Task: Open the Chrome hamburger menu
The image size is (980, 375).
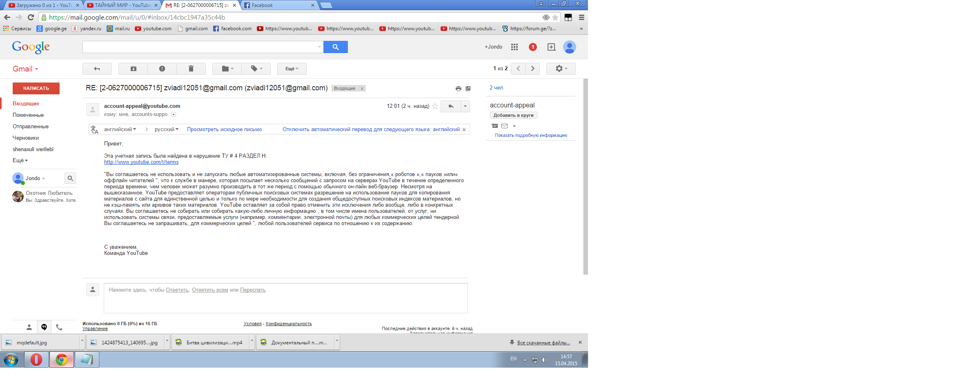Action: click(581, 17)
